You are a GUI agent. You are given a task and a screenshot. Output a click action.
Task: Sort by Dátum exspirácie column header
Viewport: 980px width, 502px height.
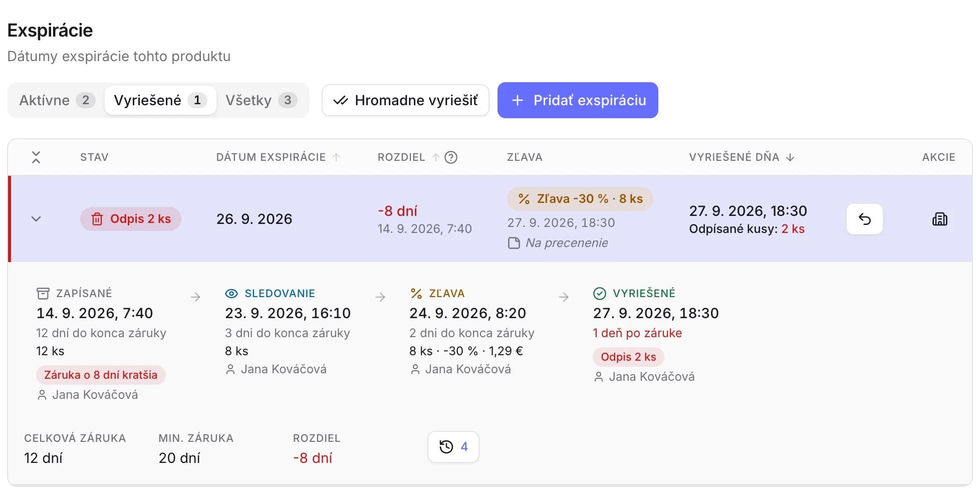tap(278, 157)
